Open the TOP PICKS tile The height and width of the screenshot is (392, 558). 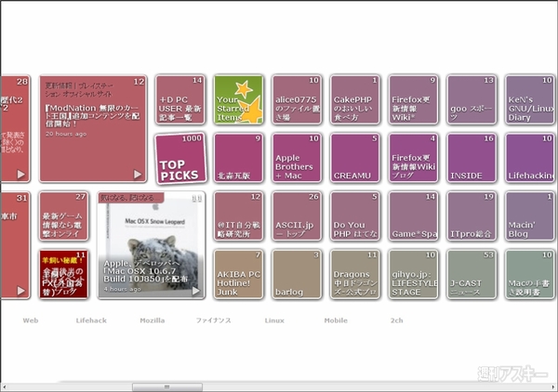click(x=180, y=158)
